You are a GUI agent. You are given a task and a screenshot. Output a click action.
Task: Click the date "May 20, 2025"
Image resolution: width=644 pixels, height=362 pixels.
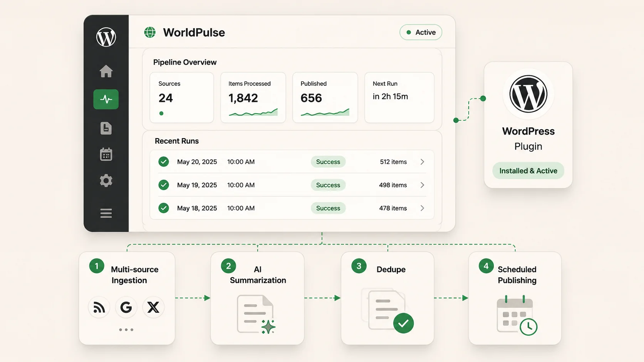click(197, 162)
